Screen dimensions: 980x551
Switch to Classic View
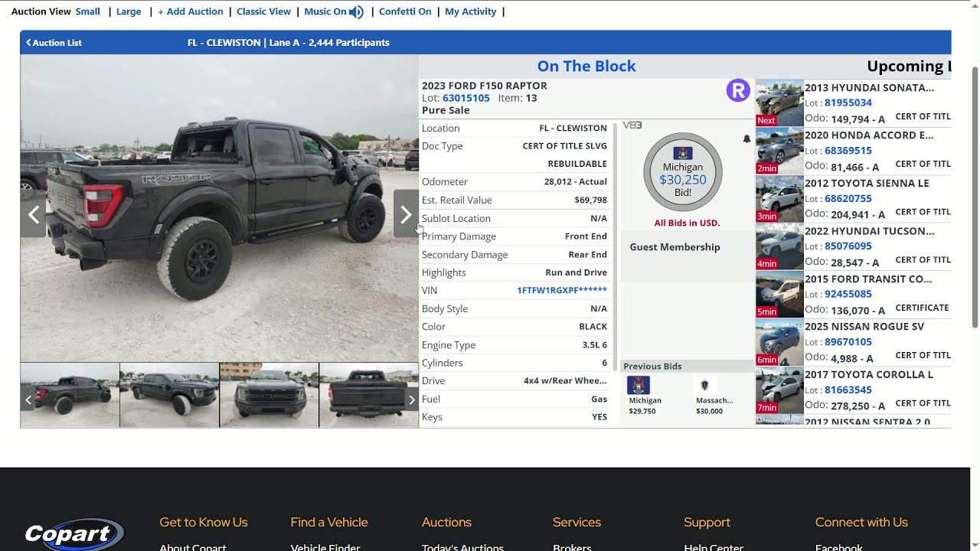click(x=263, y=11)
